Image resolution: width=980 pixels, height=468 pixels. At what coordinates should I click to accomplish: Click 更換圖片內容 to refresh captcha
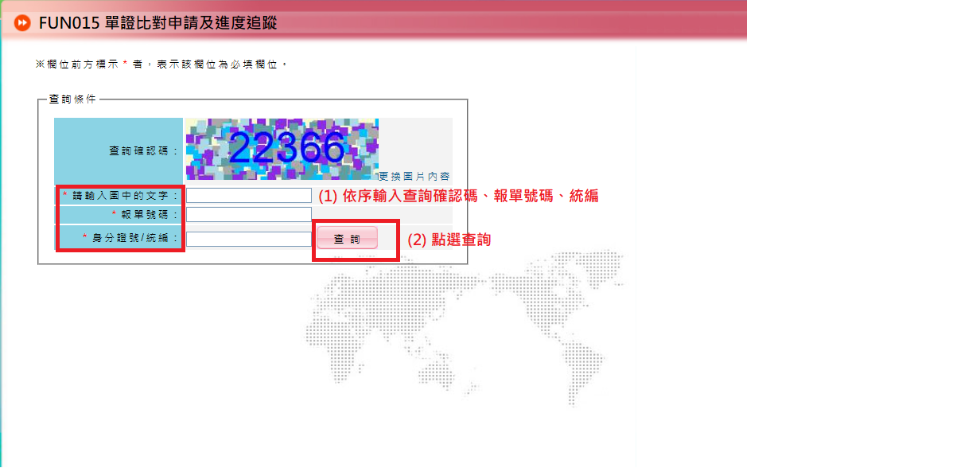[414, 177]
